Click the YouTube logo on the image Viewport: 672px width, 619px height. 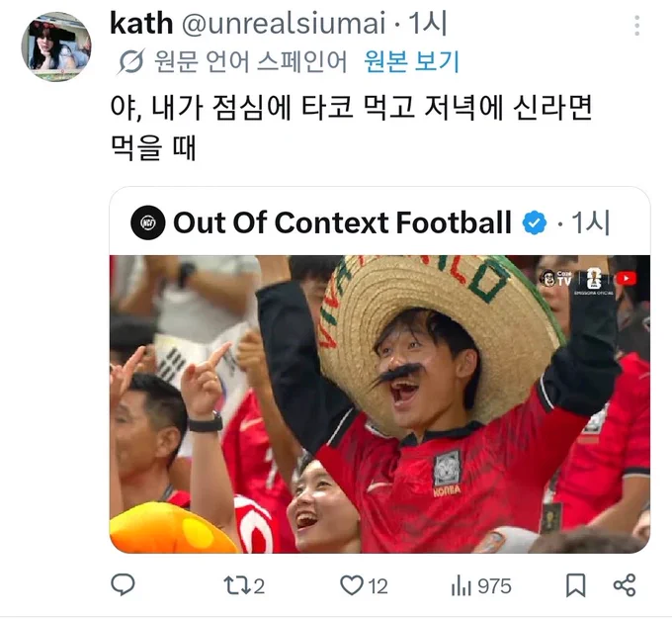coord(627,279)
